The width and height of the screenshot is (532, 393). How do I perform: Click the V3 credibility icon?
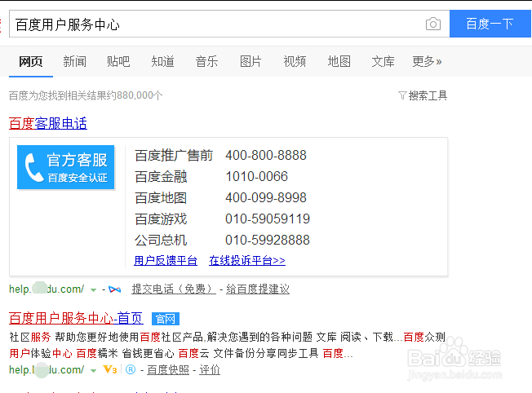pyautogui.click(x=110, y=369)
